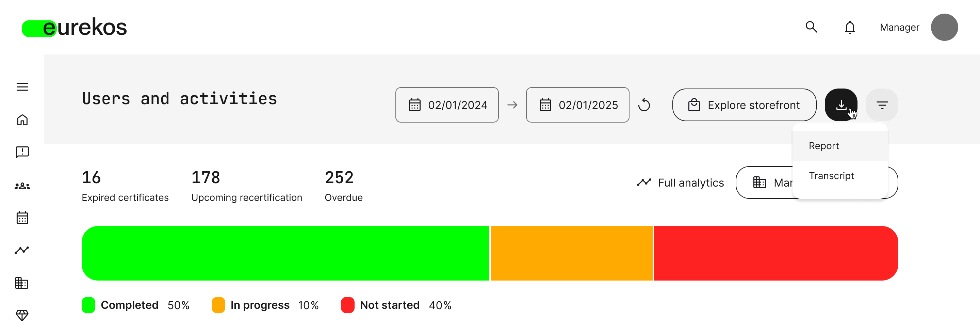Open the organization building sidebar icon
980x334 pixels.
(x=22, y=283)
